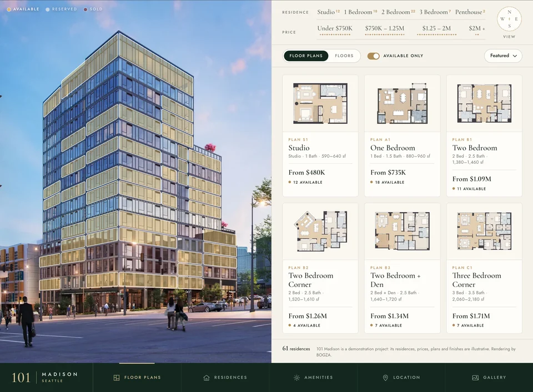Click the Sold legend dot

[x=86, y=9]
